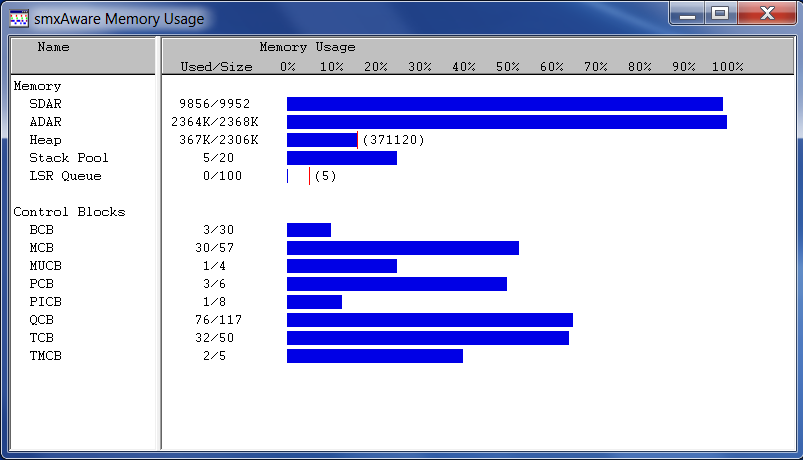Click the QCB usage bar
803x461 pixels.
pyautogui.click(x=430, y=320)
